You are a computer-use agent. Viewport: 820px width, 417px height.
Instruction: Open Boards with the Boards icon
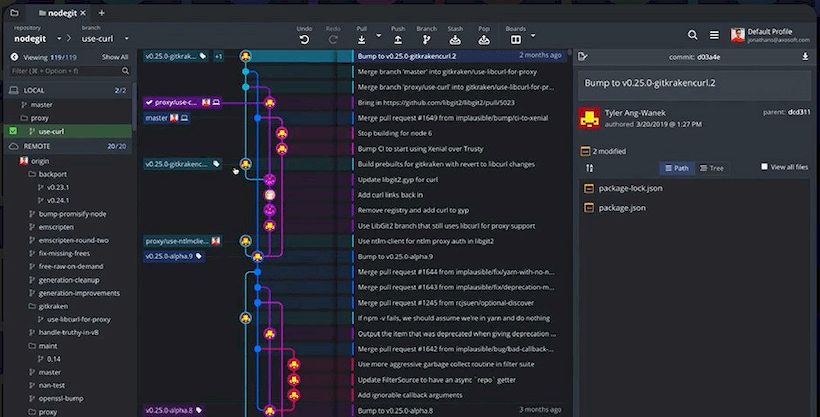click(x=516, y=40)
